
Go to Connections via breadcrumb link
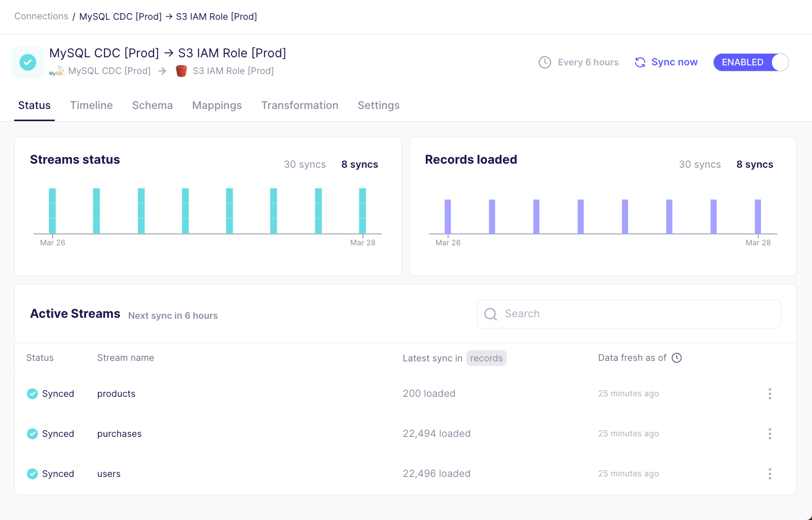pyautogui.click(x=41, y=16)
